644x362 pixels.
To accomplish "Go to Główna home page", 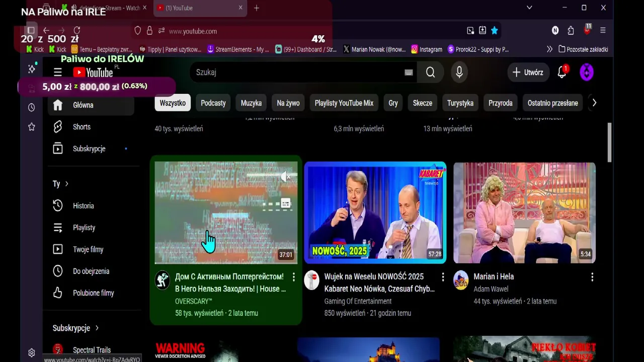I will pos(91,105).
